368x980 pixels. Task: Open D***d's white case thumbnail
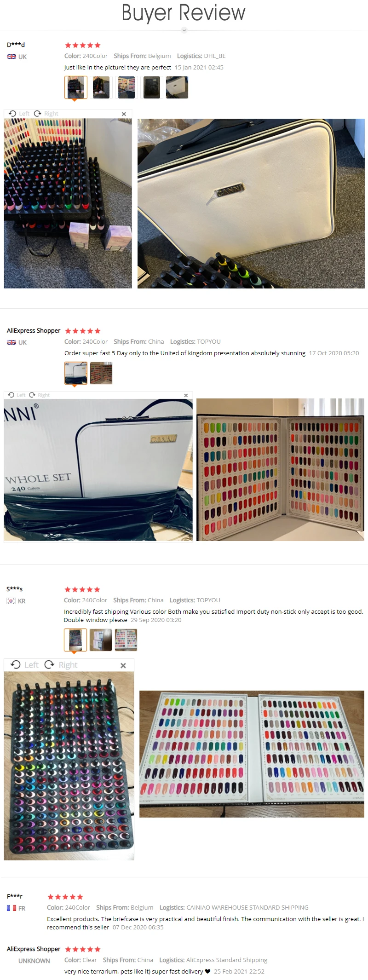[x=177, y=87]
